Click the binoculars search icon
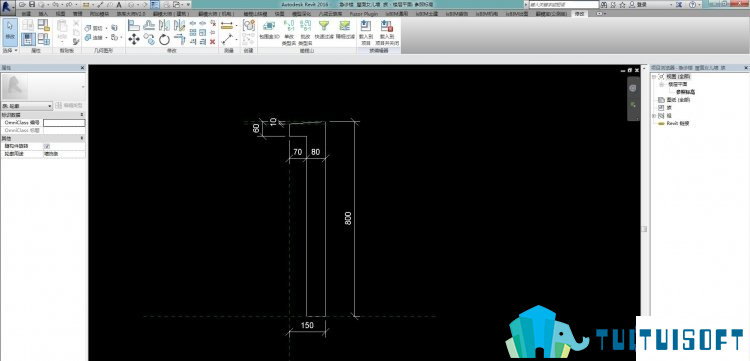Screen dimensions: 750x361 [605, 4]
